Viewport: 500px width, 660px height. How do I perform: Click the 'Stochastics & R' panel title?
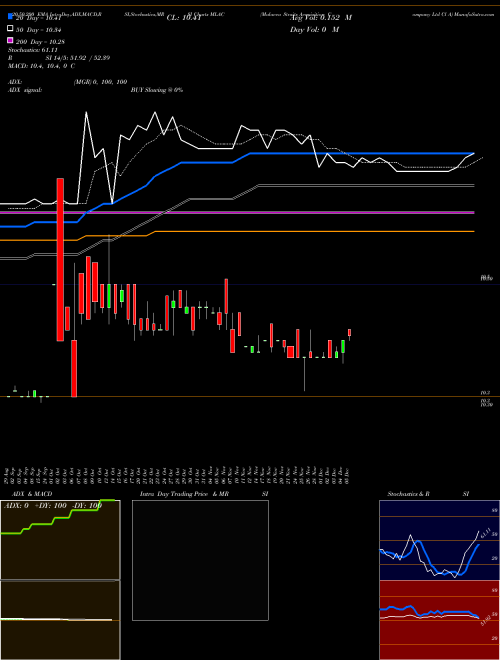tap(409, 494)
